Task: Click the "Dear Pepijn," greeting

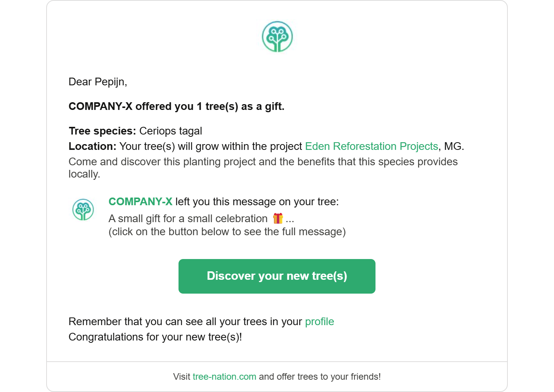Action: tap(98, 82)
